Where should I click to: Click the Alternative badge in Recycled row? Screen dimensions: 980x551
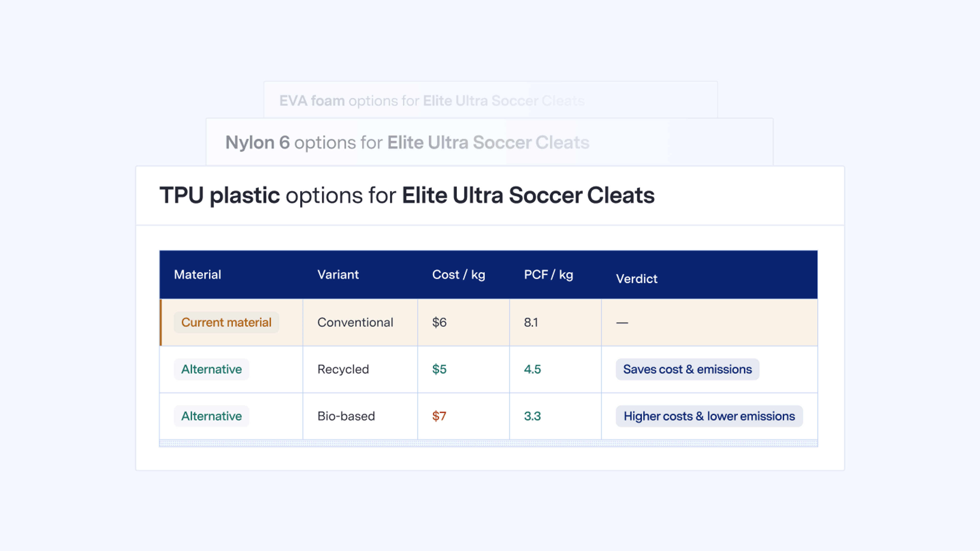[212, 369]
